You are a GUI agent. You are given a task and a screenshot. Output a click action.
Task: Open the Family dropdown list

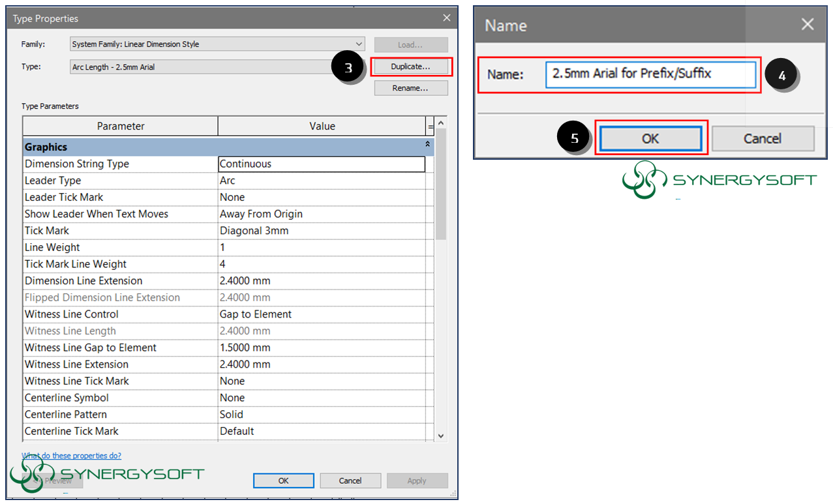tap(218, 44)
